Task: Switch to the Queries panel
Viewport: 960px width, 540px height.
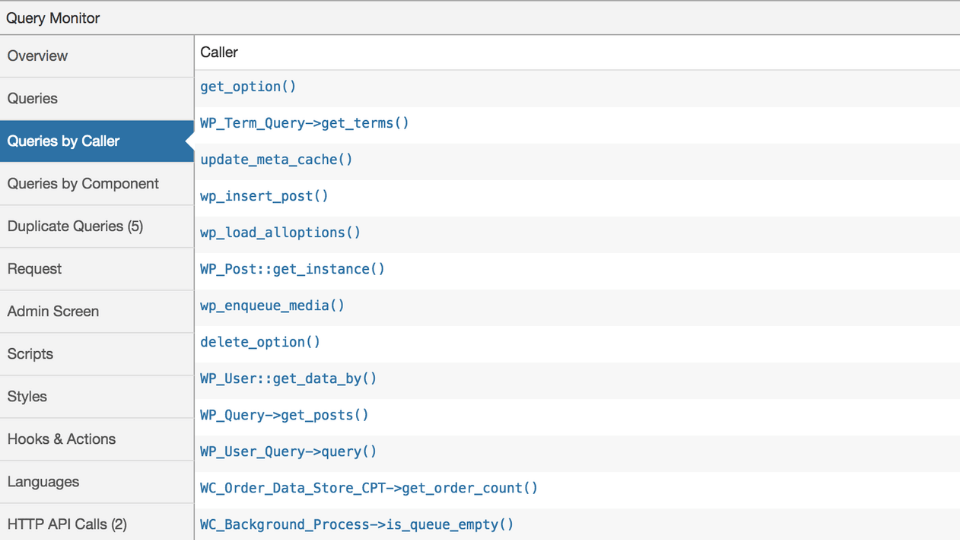Action: pyautogui.click(x=97, y=99)
